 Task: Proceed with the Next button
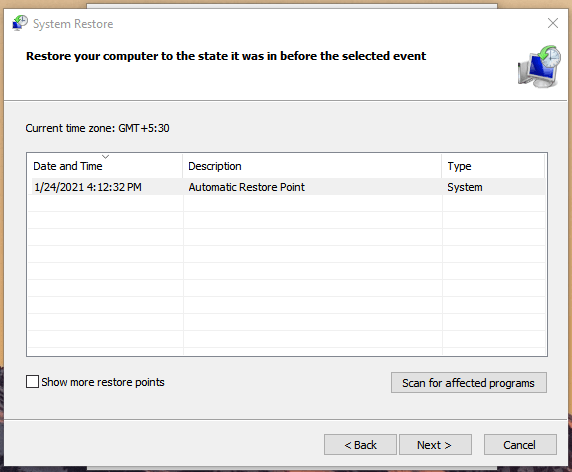tap(435, 445)
